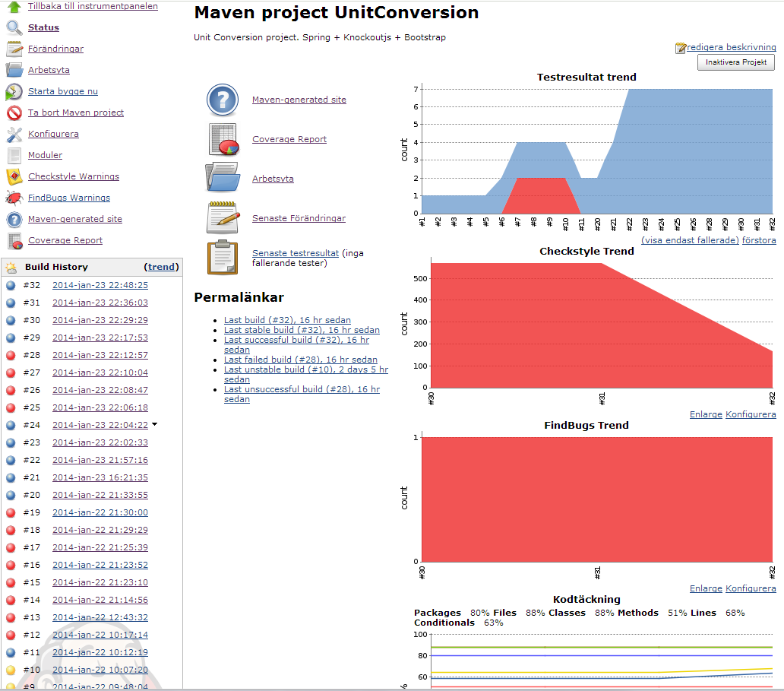The image size is (784, 691).
Task: Select Ta bort Maven project
Action: 76,113
